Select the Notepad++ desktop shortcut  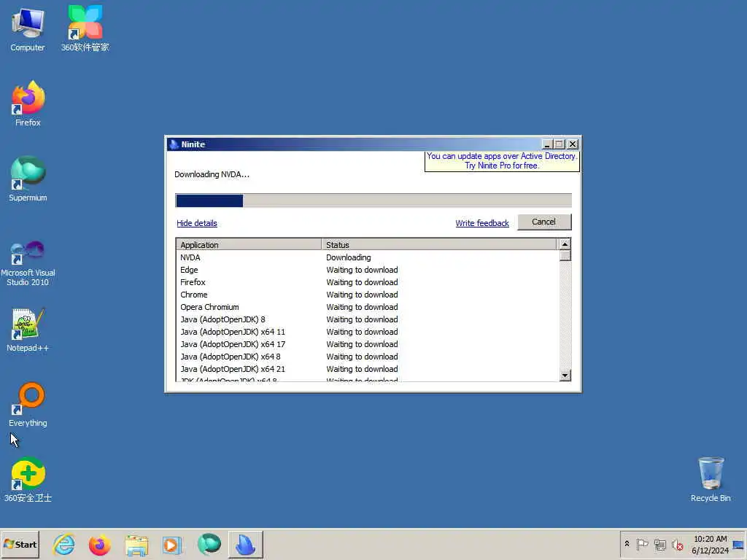[28, 330]
